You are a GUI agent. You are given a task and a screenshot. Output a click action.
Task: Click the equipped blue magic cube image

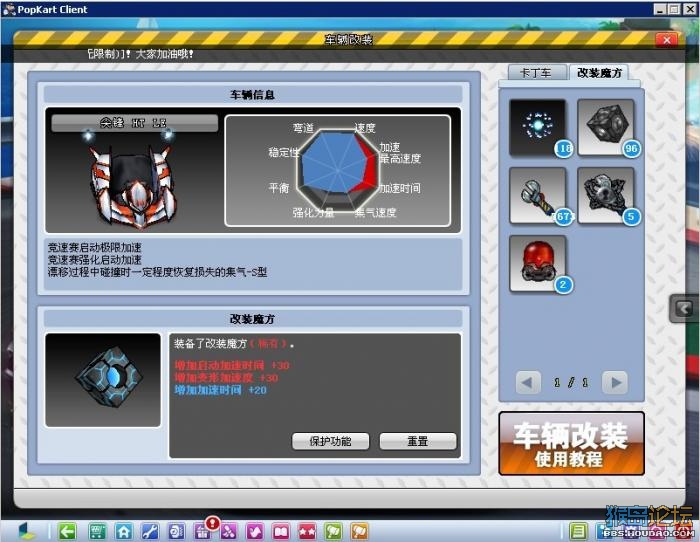click(x=103, y=380)
